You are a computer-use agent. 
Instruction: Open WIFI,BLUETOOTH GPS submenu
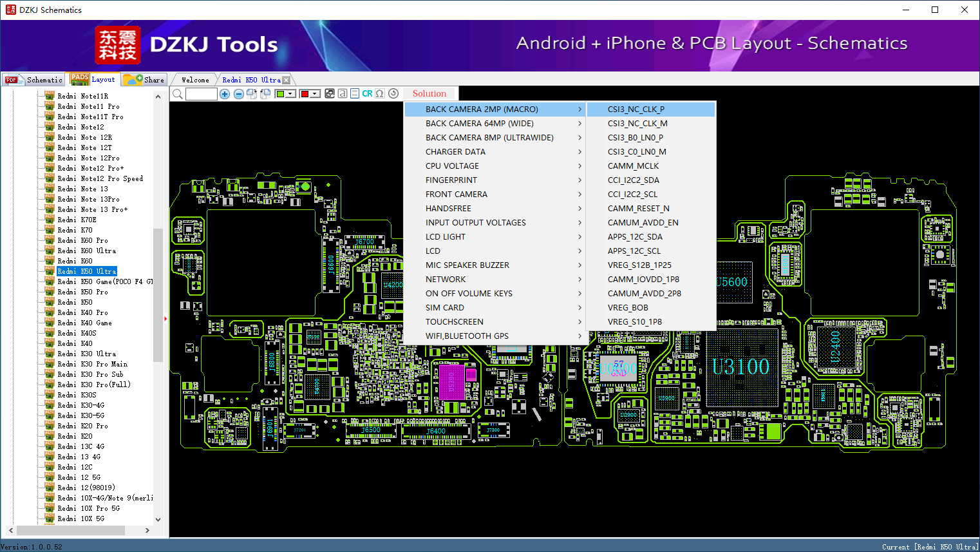coord(495,336)
